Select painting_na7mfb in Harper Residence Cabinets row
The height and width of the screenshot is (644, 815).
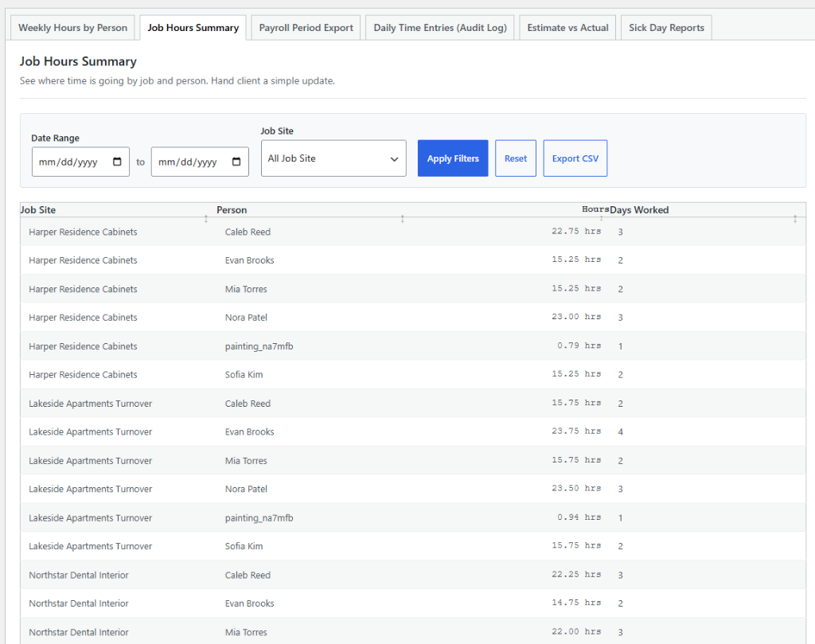tap(259, 346)
